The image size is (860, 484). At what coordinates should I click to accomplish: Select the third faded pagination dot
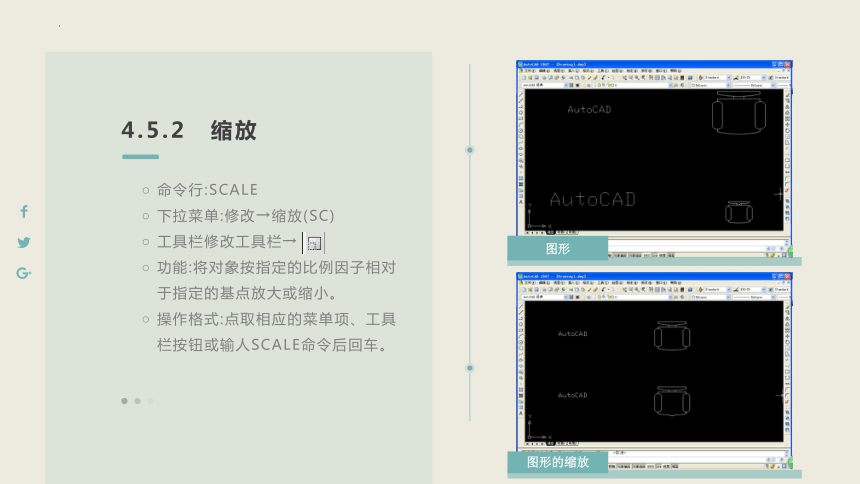pos(150,401)
